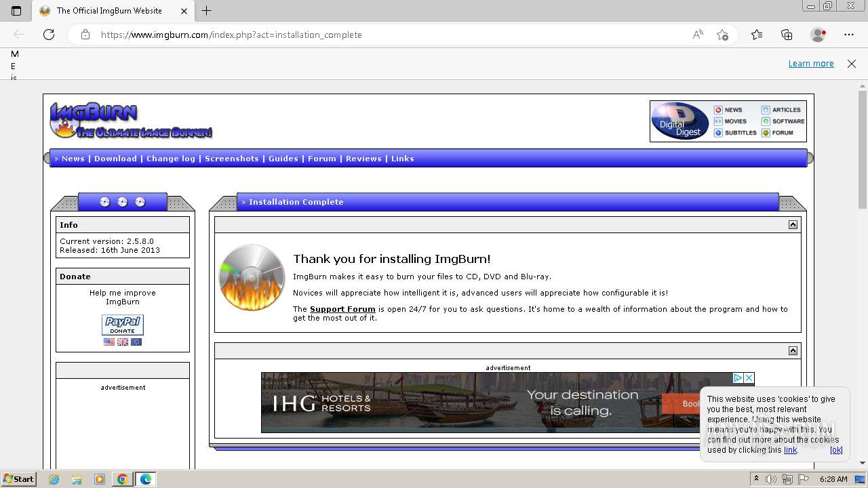This screenshot has width=868, height=488.
Task: Open the Action Center flag icon
Action: 802,479
